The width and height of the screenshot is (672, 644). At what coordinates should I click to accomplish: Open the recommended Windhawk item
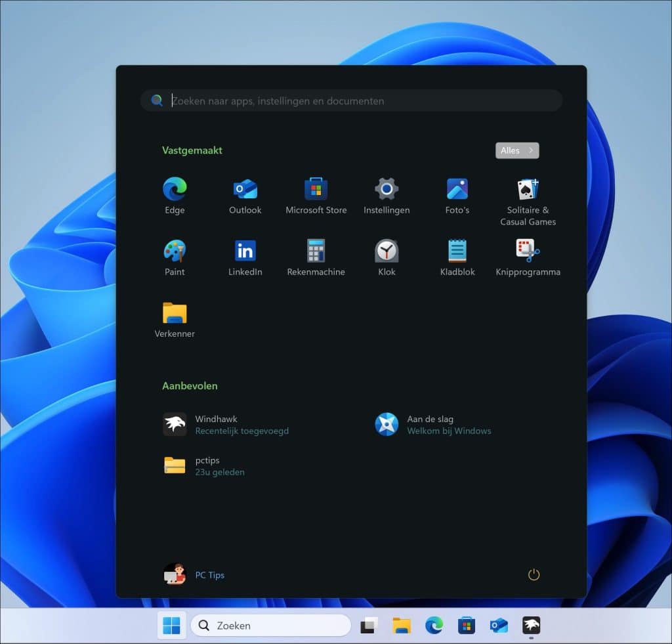tap(226, 425)
